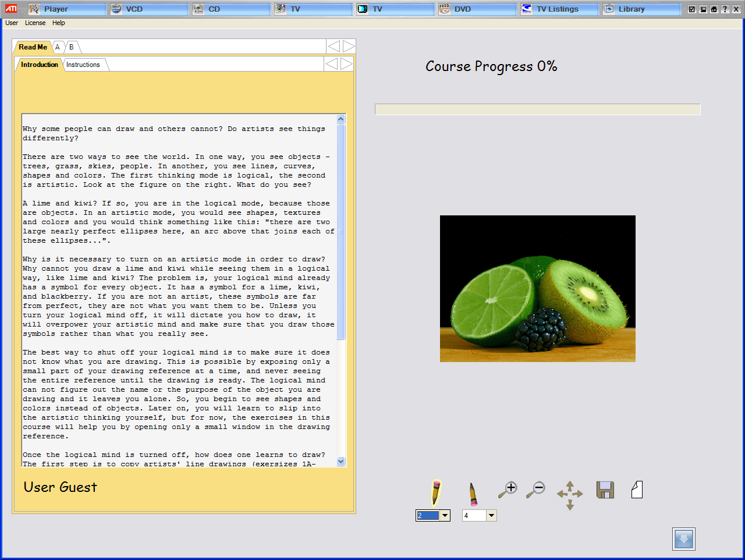Click left arrow in the Read Me tab row
745x560 pixels.
334,47
